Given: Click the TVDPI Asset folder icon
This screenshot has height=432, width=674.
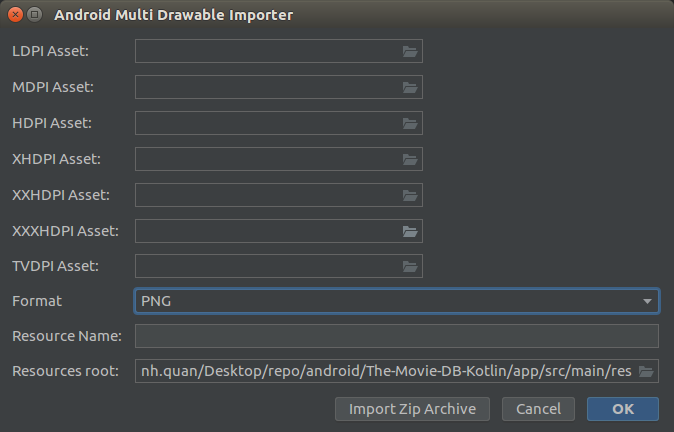Looking at the screenshot, I should tap(410, 266).
